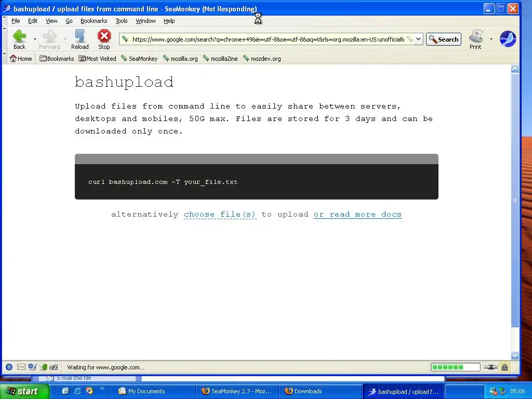Expand the quick launch overflow chevron

click(102, 389)
